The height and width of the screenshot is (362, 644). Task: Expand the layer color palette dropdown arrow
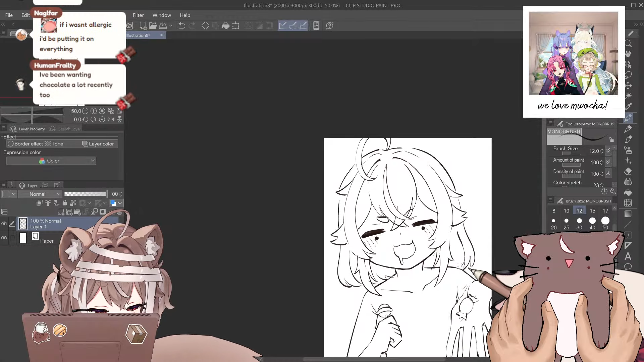[120, 203]
